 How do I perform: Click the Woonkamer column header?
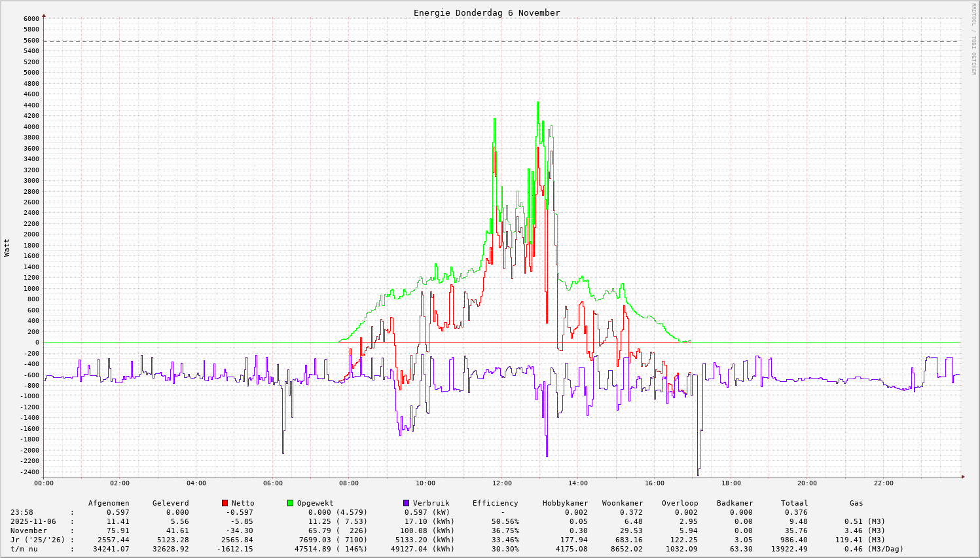point(623,503)
